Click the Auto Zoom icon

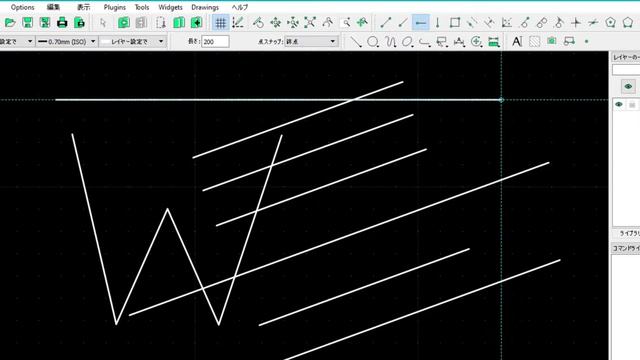[x=310, y=22]
